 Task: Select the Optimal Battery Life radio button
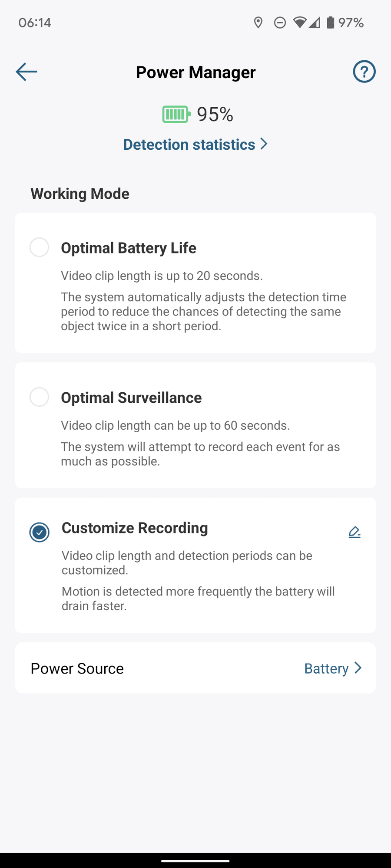coord(39,247)
